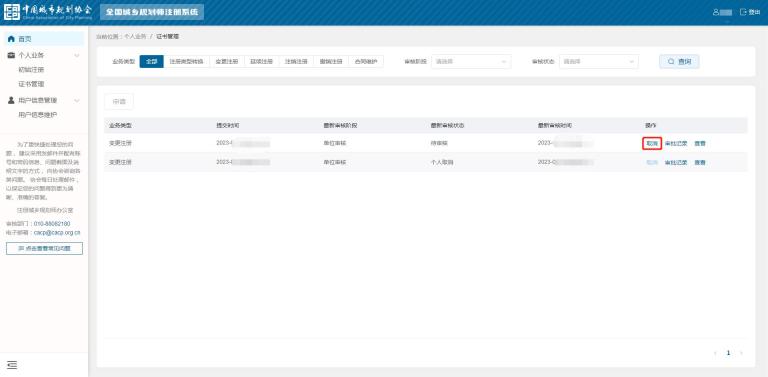Collapse the 用户信息管理 menu chevron
This screenshot has width=768, height=377.
point(77,101)
